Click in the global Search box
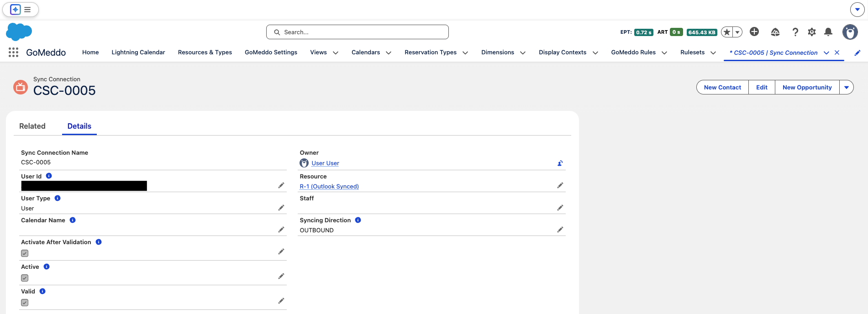The width and height of the screenshot is (868, 314). (x=358, y=32)
